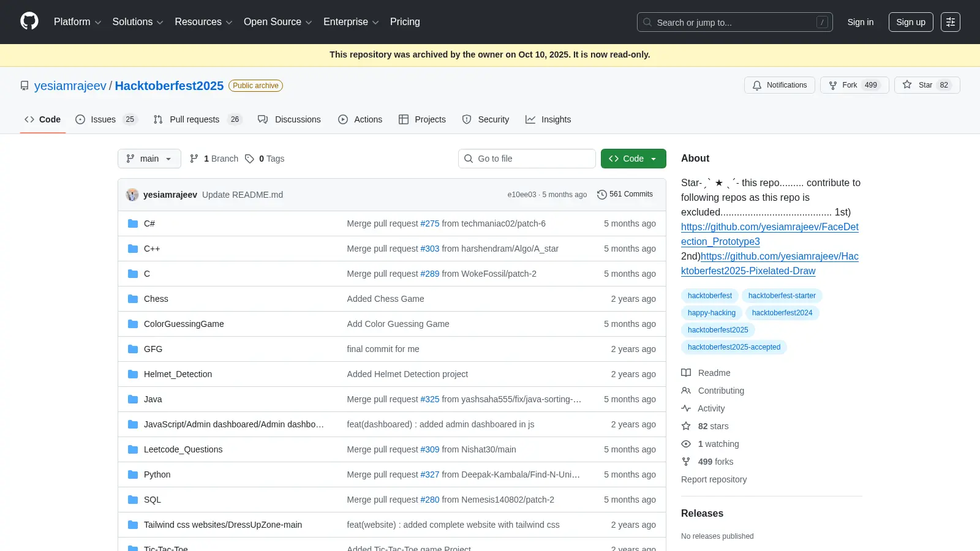
Task: Switch to the Actions tab
Action: [360, 119]
